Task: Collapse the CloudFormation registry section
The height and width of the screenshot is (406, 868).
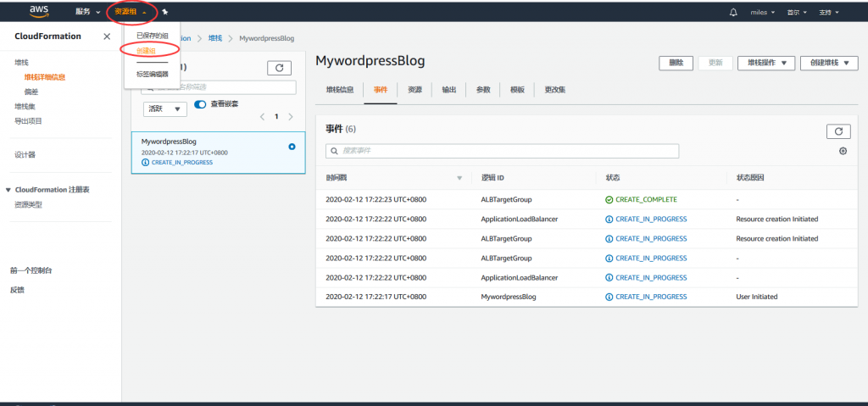Action: pyautogui.click(x=8, y=190)
